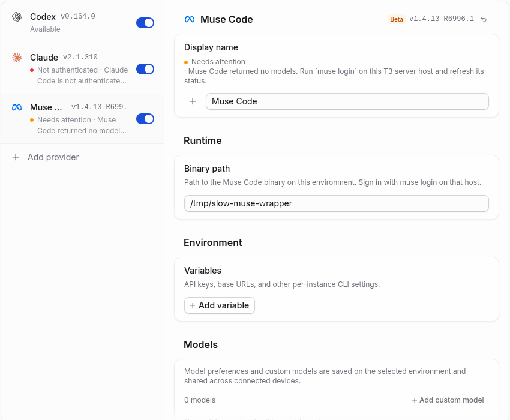Click the Needs attention text under Display name

click(218, 62)
